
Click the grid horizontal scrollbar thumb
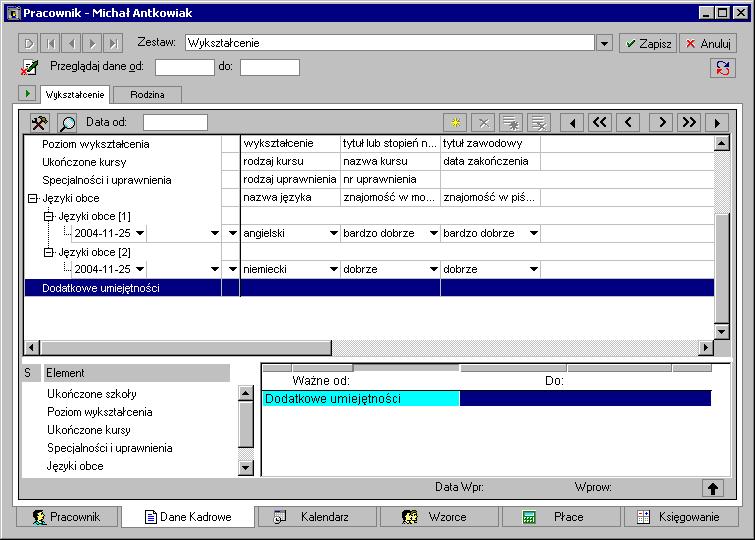(186, 347)
